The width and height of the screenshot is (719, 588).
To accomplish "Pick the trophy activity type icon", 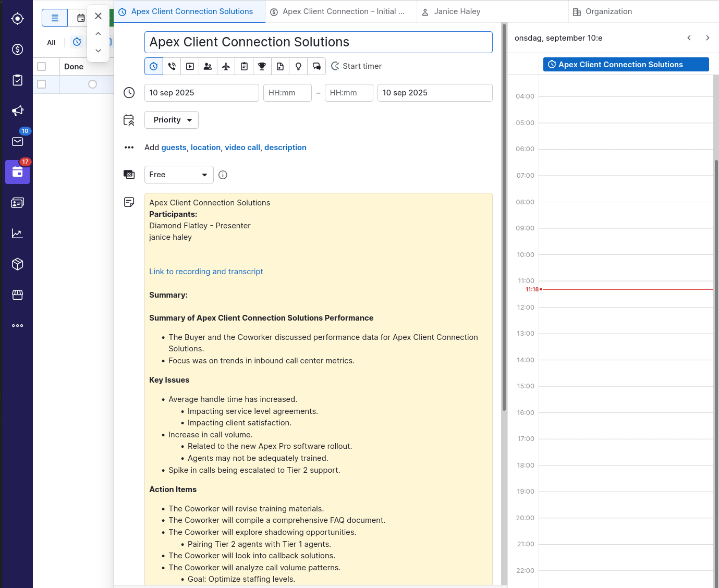I will [x=262, y=66].
